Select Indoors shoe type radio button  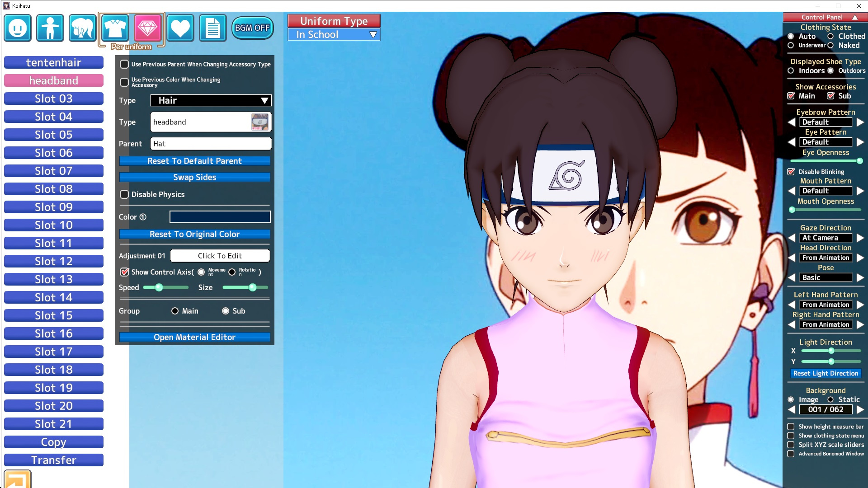click(x=791, y=70)
